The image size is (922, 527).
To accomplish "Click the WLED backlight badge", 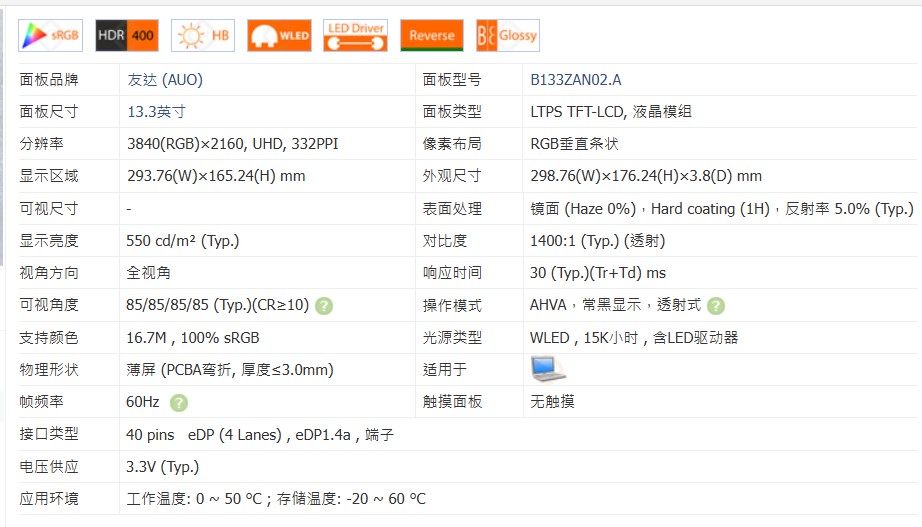I will click(x=279, y=35).
